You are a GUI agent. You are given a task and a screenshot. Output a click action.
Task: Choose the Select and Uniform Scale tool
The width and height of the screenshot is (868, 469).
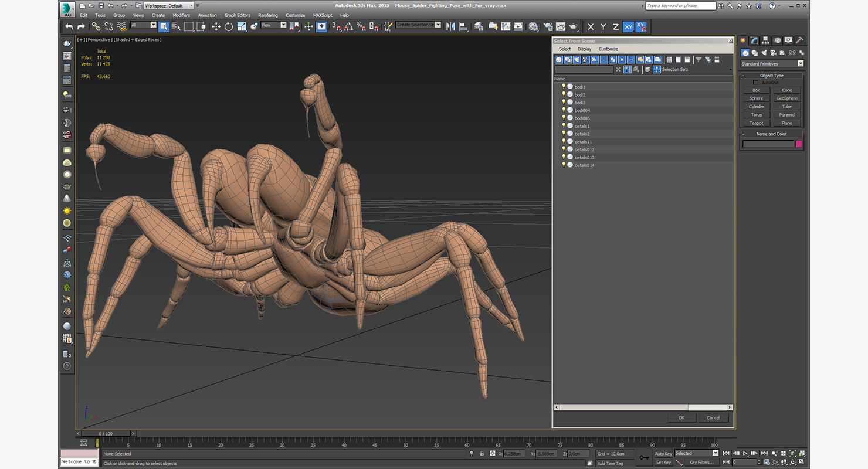tap(241, 26)
